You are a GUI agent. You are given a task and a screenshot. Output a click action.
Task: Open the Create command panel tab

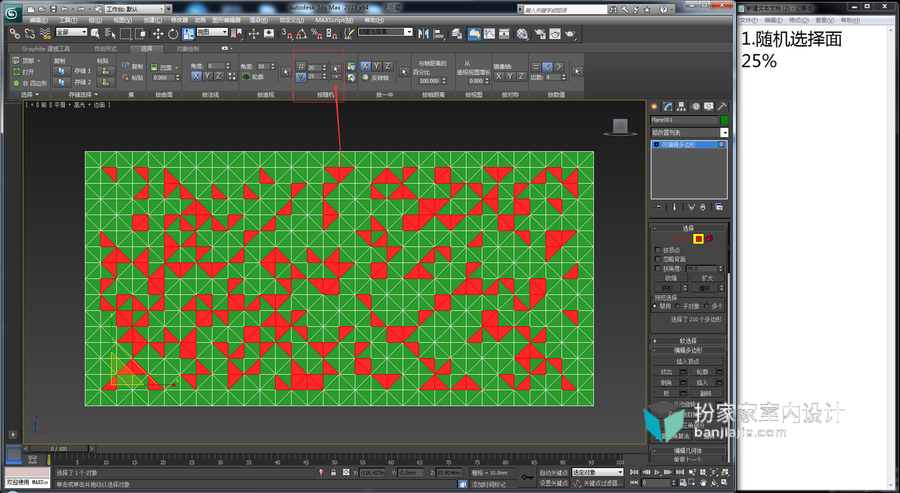654,107
